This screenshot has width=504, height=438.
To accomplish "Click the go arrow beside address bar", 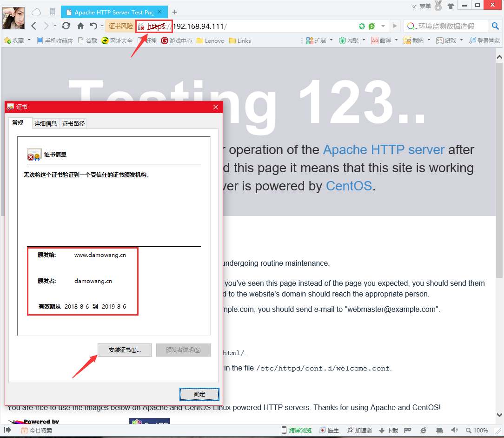I will tap(395, 26).
